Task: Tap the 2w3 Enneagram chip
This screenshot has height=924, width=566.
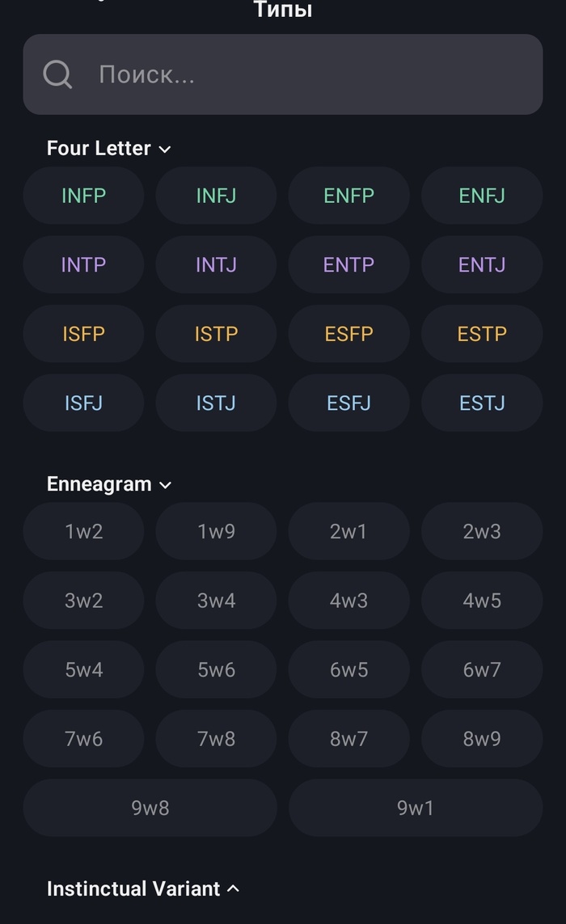Action: click(x=482, y=531)
